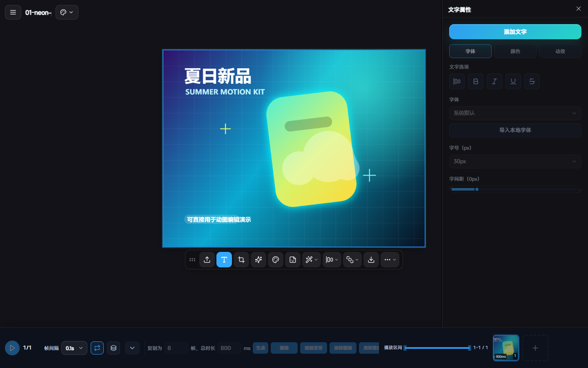Click the 局部编辑 button
Viewport: 588px width, 368px height.
[x=343, y=348]
